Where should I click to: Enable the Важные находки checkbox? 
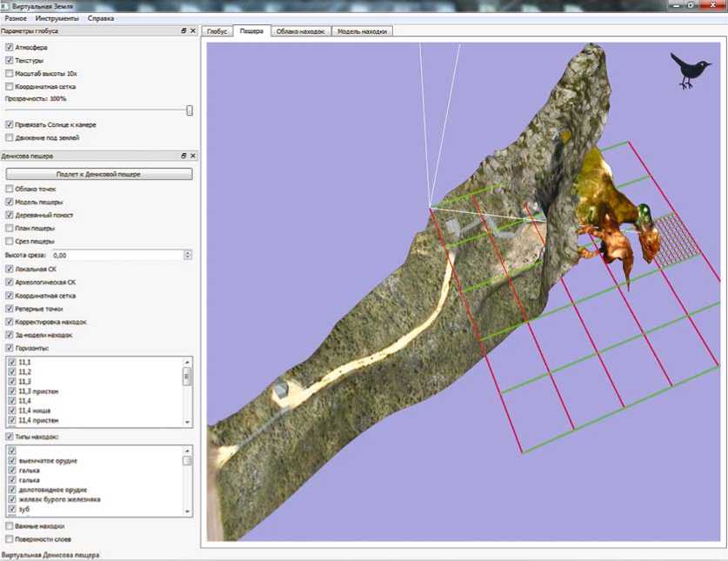pos(9,526)
